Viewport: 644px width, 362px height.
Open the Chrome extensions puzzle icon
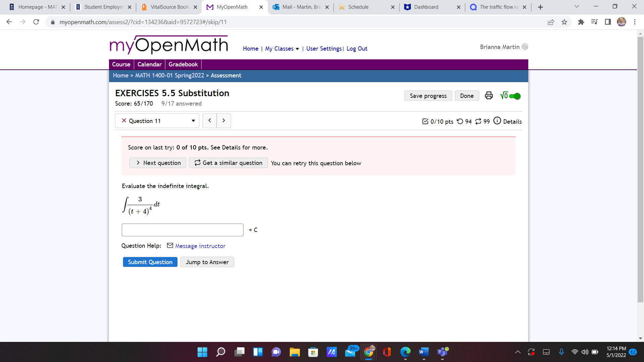point(581,22)
